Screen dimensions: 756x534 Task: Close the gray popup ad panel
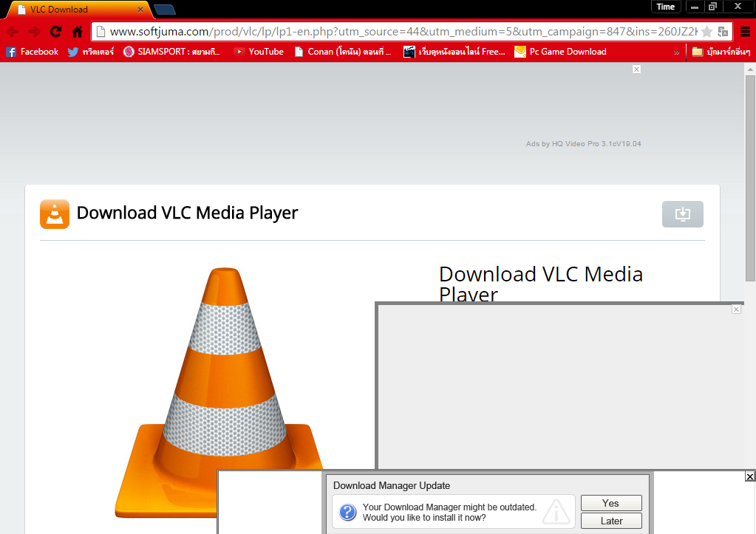click(x=736, y=309)
